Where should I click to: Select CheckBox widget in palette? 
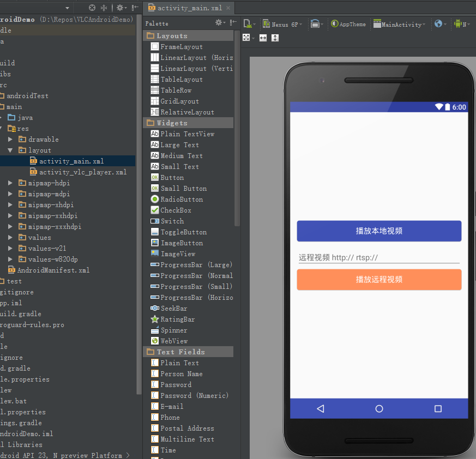coord(176,210)
